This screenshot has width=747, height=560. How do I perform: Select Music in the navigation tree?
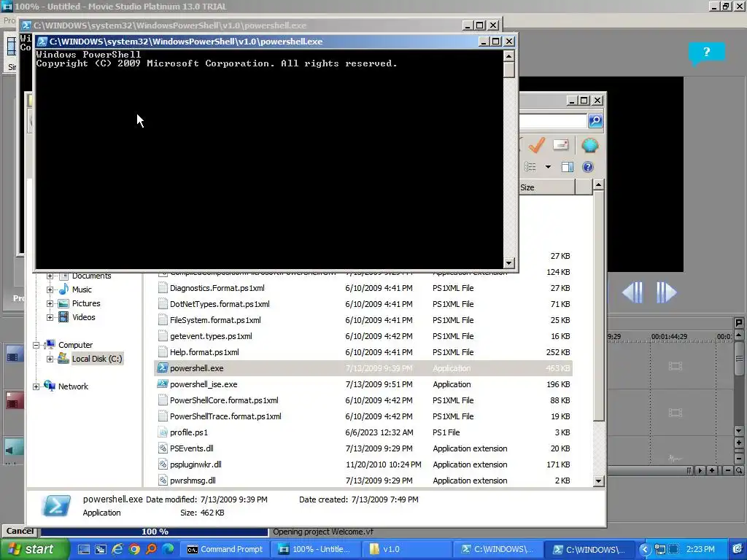[x=82, y=289]
